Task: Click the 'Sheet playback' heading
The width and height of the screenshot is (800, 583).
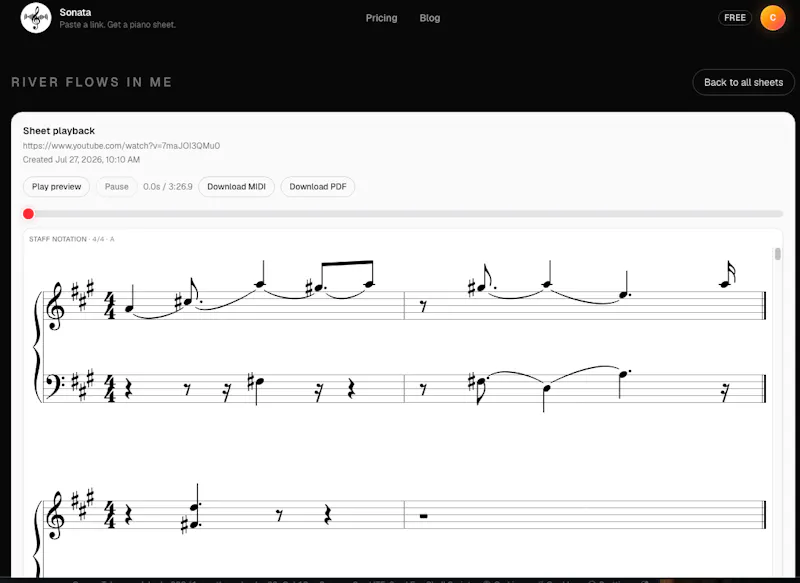Action: pos(59,131)
